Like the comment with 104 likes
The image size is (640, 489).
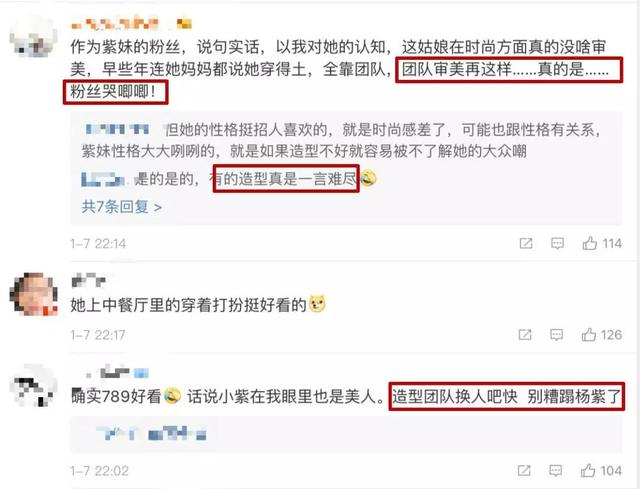588,471
